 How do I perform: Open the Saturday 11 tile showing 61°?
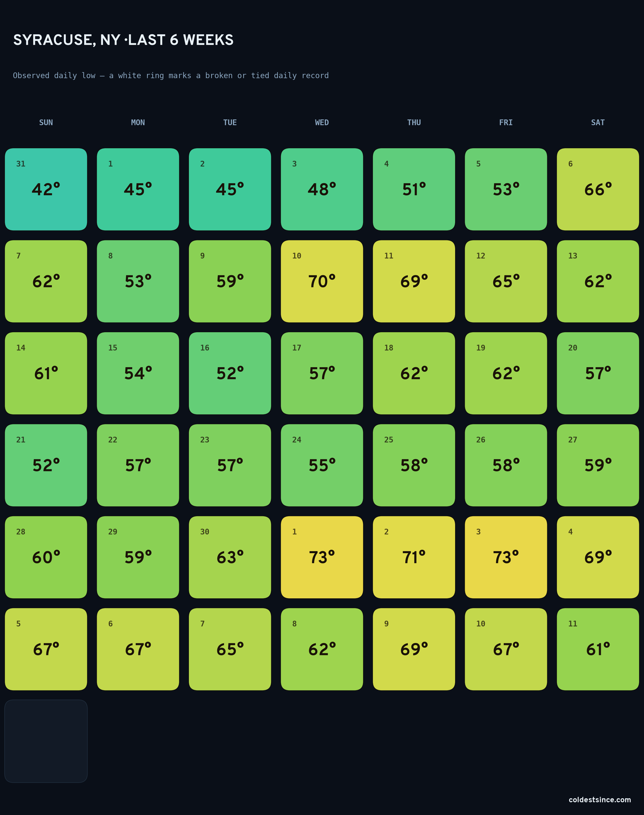[598, 649]
